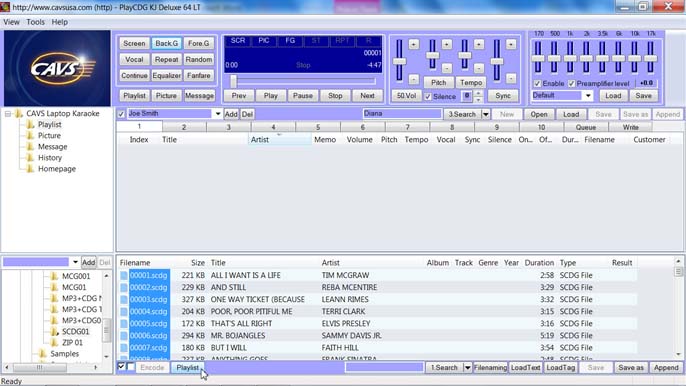Click the Equalizer button
Viewport: 686px width, 386px height.
pos(166,75)
